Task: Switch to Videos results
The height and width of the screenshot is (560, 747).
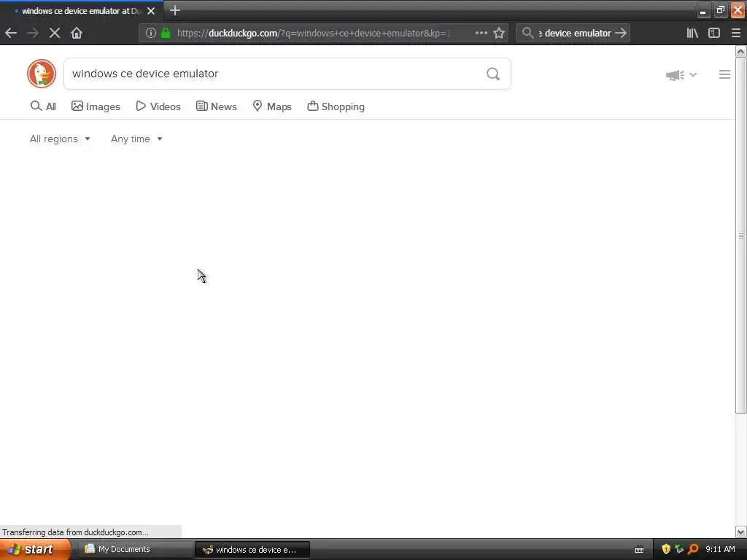Action: (158, 106)
